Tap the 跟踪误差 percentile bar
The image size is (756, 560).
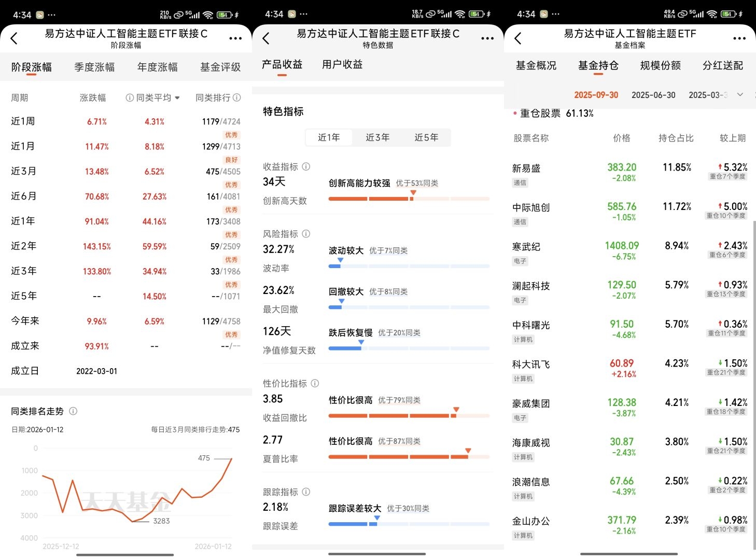point(409,524)
